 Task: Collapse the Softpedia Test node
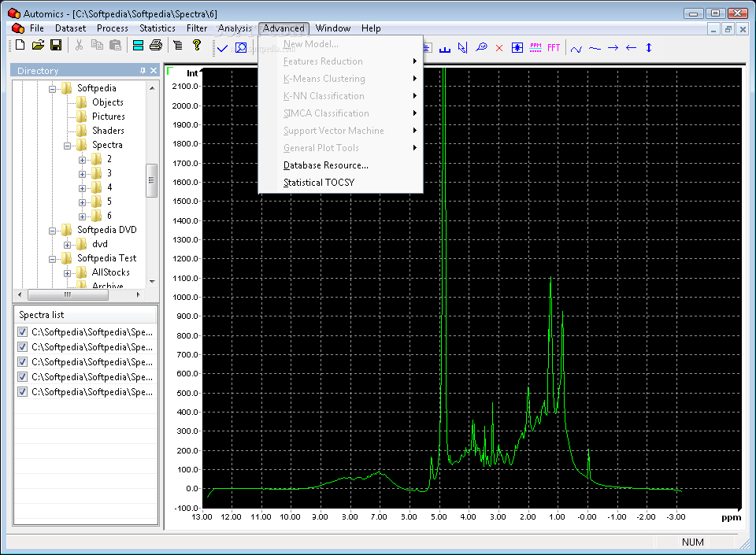[x=53, y=259]
